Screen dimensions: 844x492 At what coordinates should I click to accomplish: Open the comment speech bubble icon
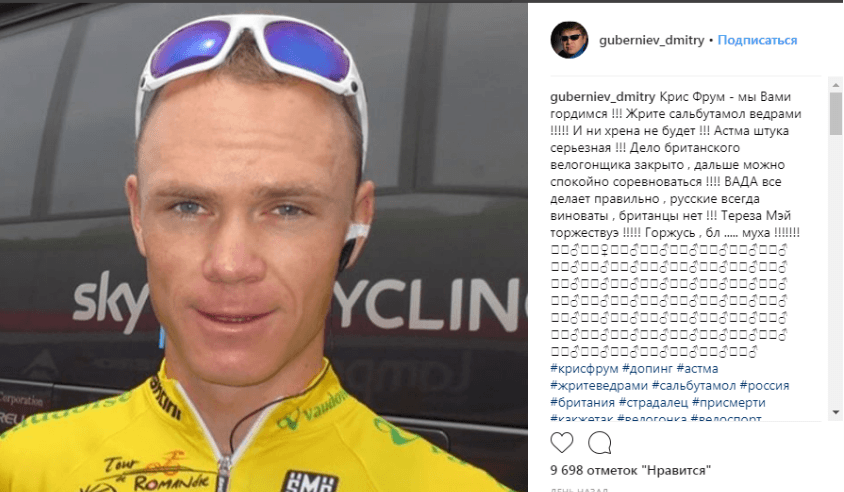point(600,442)
